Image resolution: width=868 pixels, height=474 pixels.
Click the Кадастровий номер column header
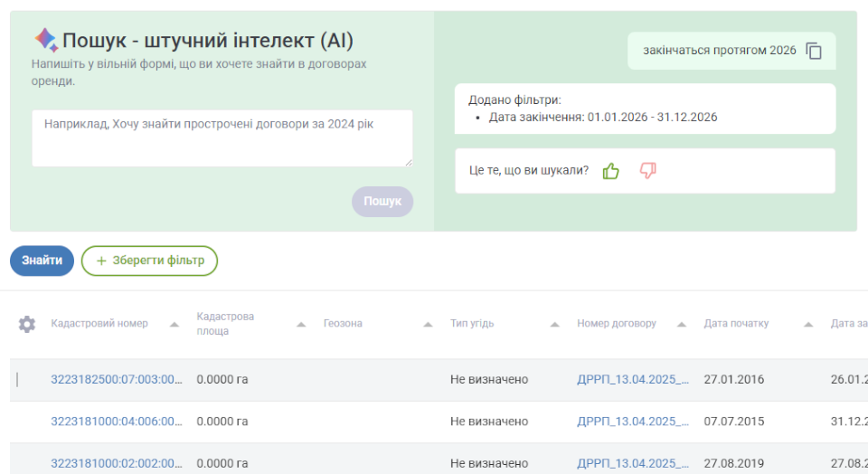[99, 323]
